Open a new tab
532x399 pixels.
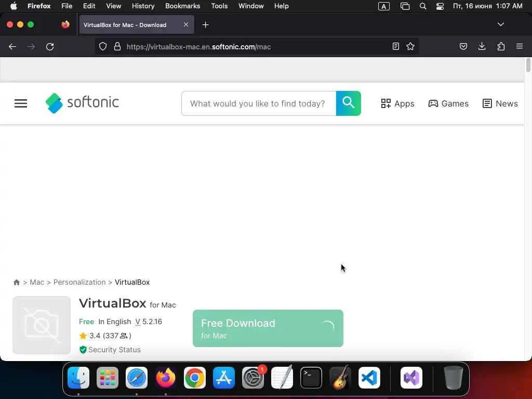pyautogui.click(x=205, y=25)
